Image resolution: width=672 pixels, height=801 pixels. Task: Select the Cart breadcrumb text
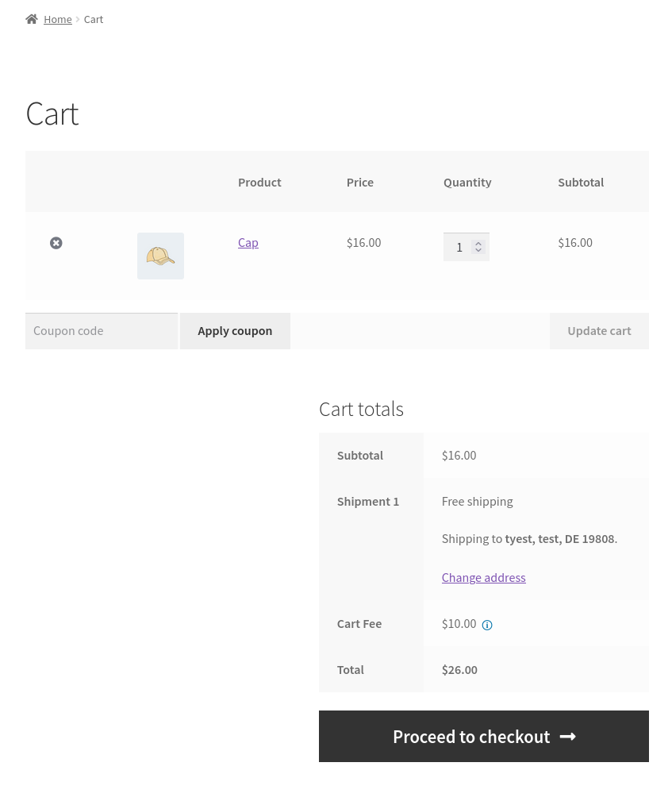point(94,19)
